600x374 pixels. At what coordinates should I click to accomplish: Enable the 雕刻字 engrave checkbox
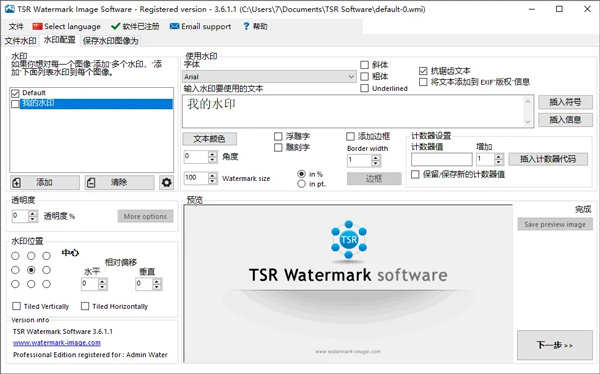278,147
